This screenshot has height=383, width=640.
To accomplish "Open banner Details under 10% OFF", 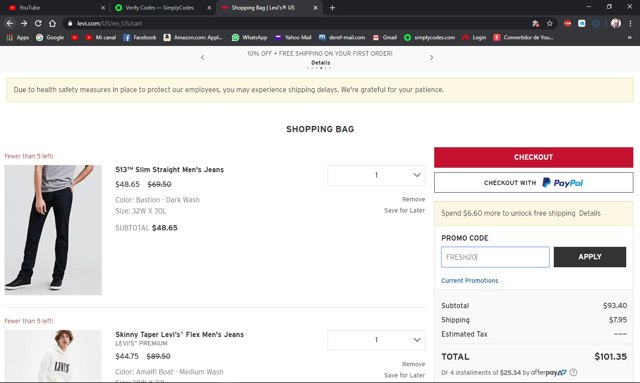I will pos(321,63).
